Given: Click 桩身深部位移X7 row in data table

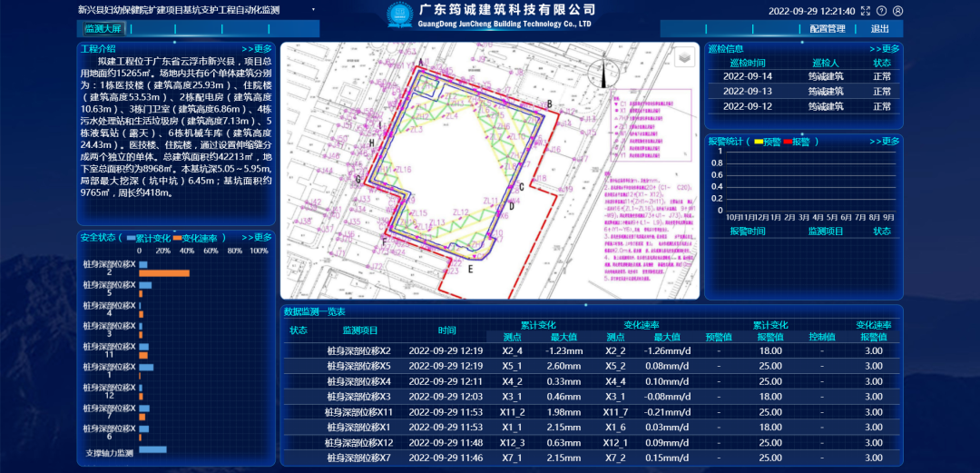Looking at the screenshot, I should (592, 458).
